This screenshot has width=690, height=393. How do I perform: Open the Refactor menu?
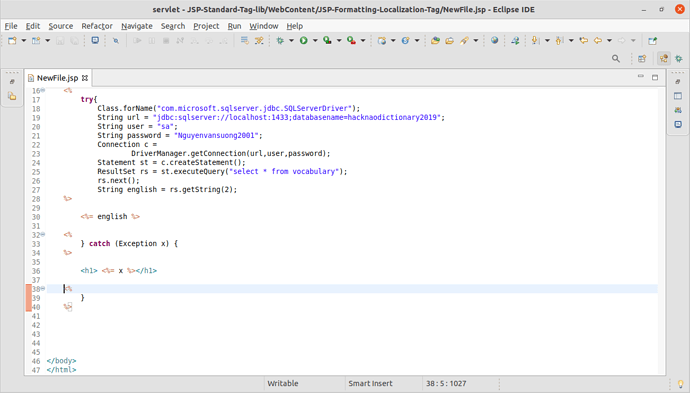coord(97,26)
